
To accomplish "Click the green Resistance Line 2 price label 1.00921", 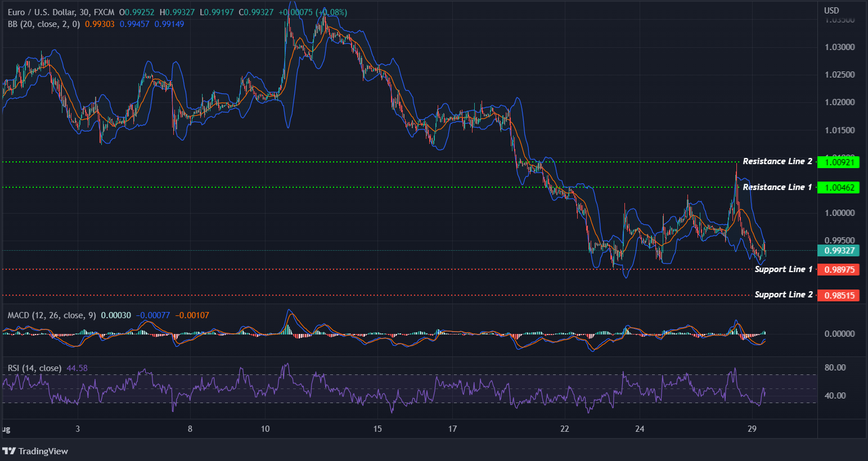I will pyautogui.click(x=839, y=162).
